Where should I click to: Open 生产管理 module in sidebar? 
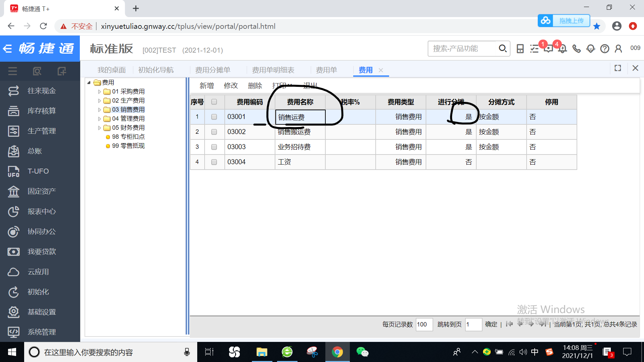40,131
